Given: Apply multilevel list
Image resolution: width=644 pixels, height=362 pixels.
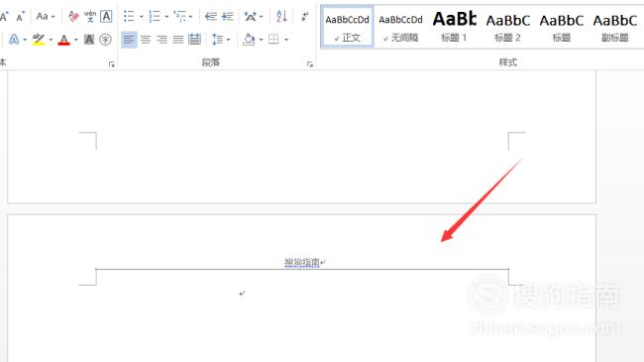Looking at the screenshot, I should tap(180, 17).
